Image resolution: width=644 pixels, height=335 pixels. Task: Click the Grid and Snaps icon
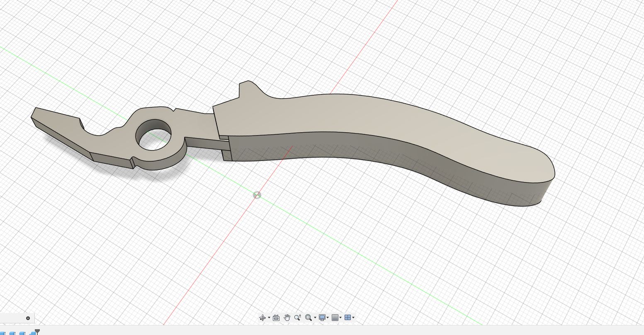pyautogui.click(x=335, y=318)
